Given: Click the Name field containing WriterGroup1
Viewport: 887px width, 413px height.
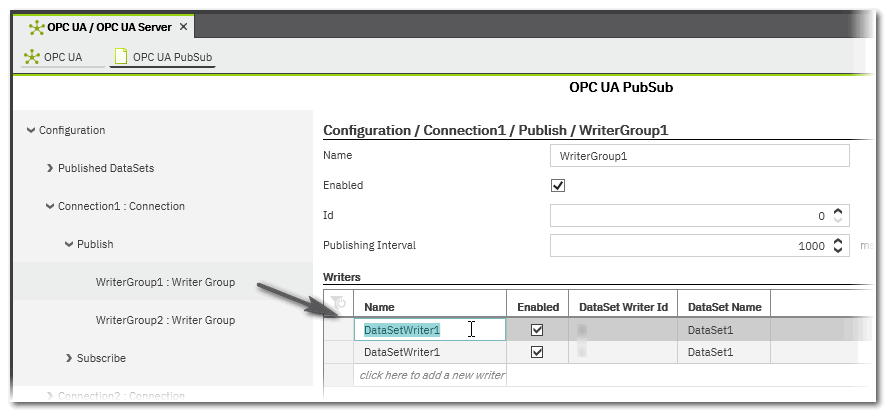Looking at the screenshot, I should coord(699,156).
